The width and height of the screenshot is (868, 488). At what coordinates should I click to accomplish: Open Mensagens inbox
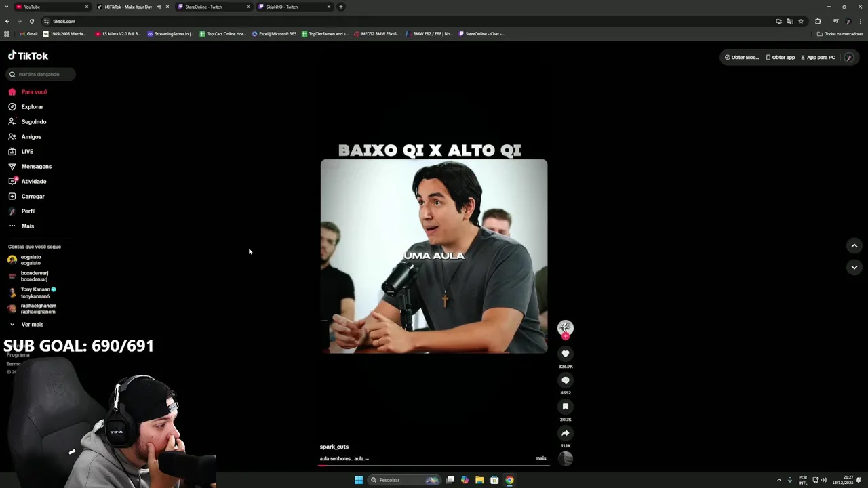click(x=30, y=166)
